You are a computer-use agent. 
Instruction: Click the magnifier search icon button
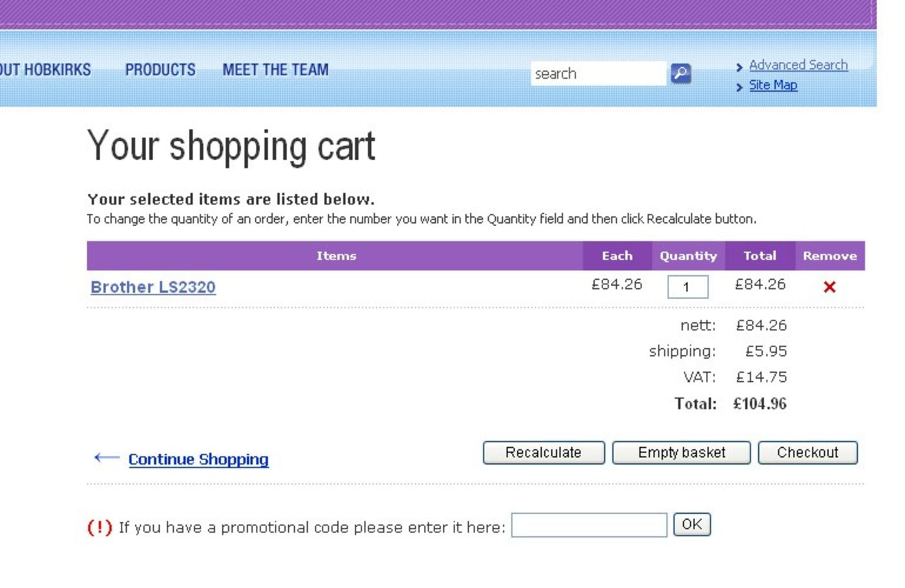[x=680, y=74]
